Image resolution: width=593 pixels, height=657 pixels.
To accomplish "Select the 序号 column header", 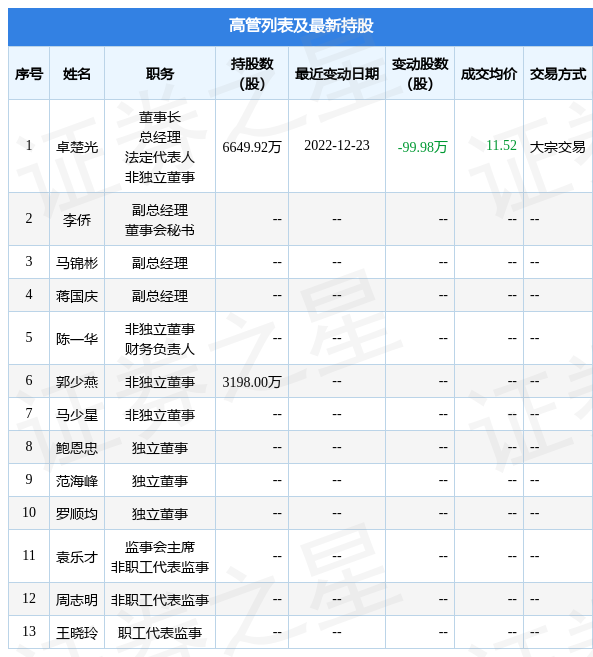I will [x=29, y=74].
